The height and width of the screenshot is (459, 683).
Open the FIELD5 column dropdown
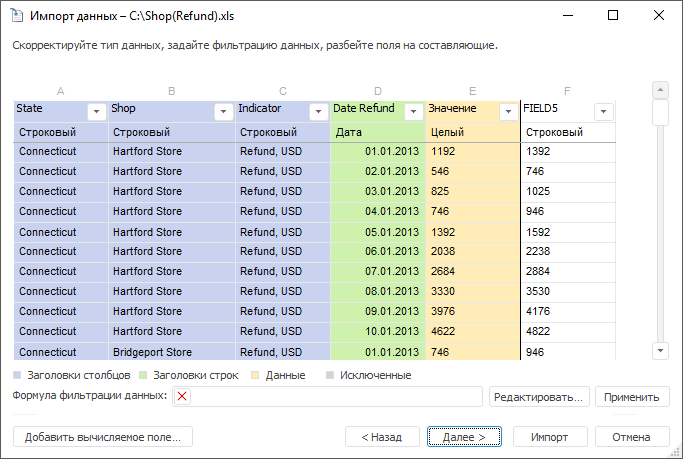(x=603, y=112)
